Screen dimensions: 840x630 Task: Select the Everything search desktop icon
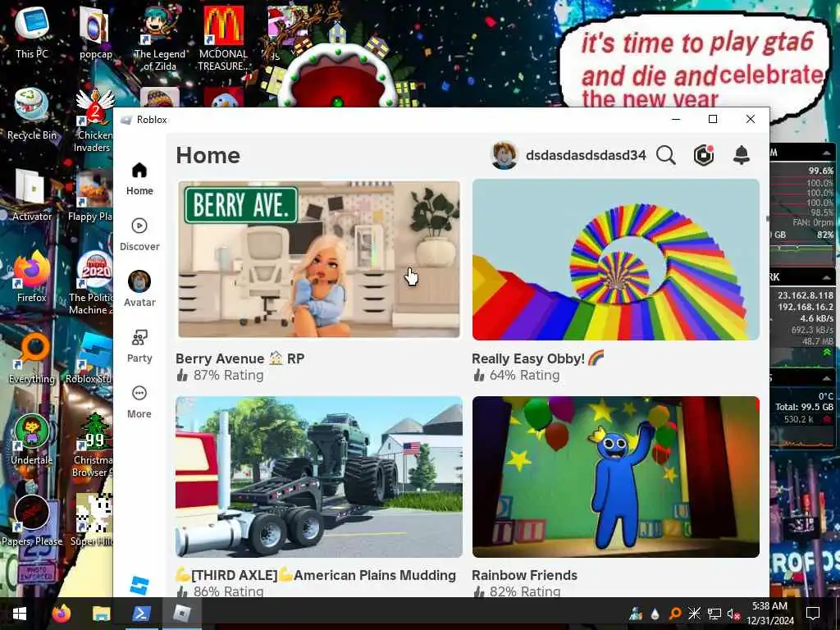pyautogui.click(x=32, y=358)
